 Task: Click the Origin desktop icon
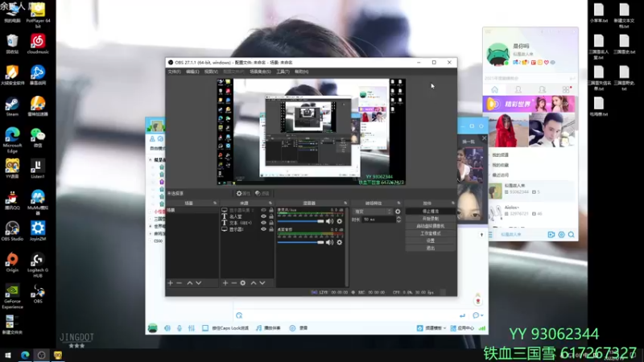pyautogui.click(x=12, y=262)
